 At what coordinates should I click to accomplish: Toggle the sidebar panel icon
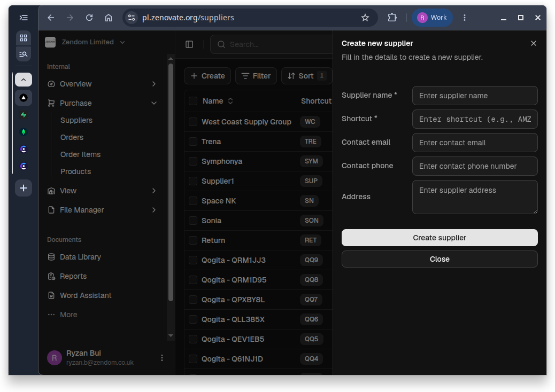[189, 44]
